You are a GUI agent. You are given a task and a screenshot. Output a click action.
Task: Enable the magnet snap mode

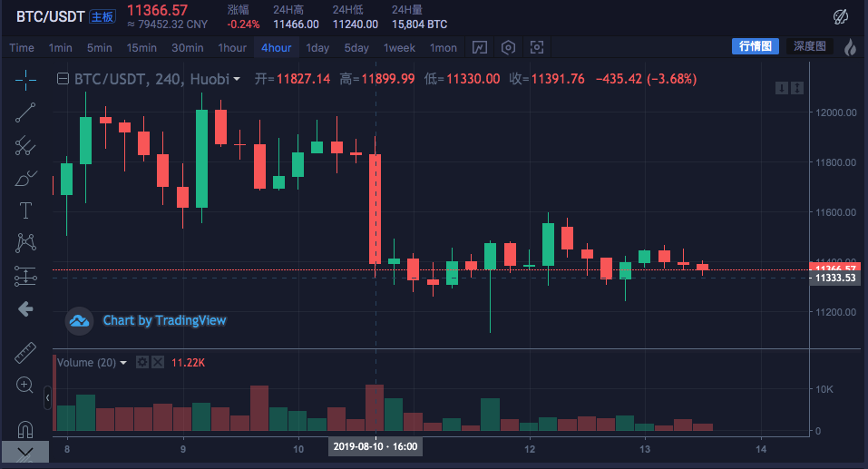pyautogui.click(x=25, y=428)
